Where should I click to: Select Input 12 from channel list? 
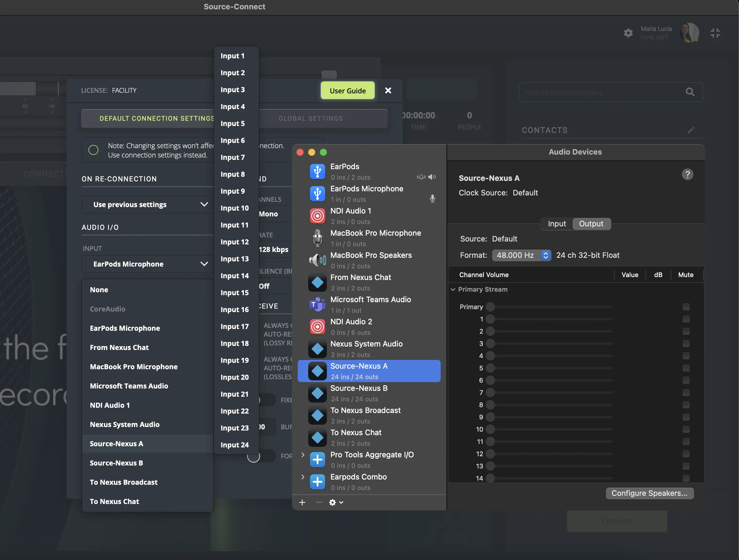pyautogui.click(x=236, y=242)
